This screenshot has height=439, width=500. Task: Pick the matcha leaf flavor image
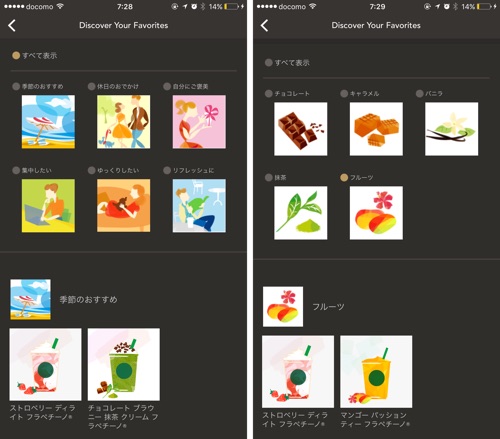tap(301, 213)
